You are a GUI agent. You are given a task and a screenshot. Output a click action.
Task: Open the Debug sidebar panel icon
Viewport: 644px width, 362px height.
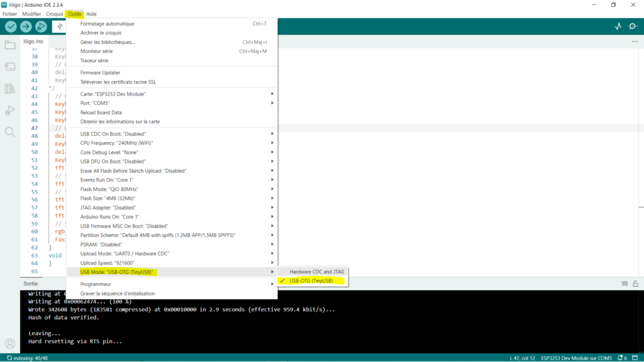(x=10, y=110)
